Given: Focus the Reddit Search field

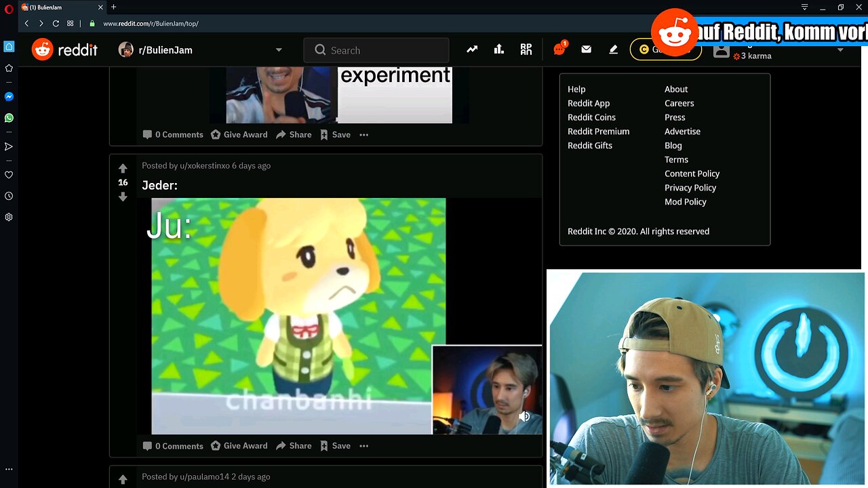Looking at the screenshot, I should click(376, 50).
